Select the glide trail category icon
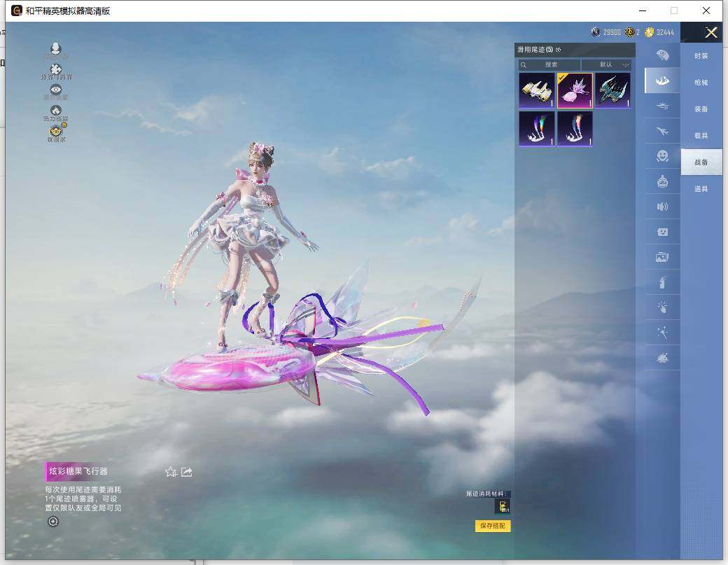The height and width of the screenshot is (565, 728). pos(662,81)
